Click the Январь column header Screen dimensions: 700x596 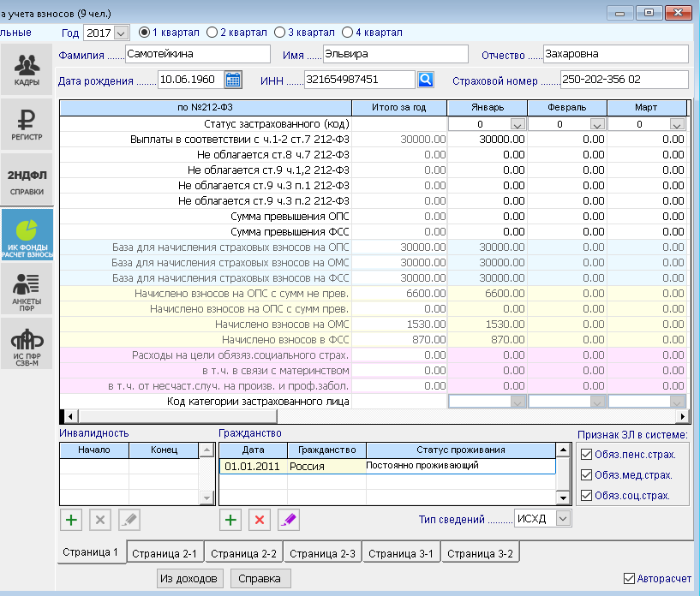coord(487,108)
